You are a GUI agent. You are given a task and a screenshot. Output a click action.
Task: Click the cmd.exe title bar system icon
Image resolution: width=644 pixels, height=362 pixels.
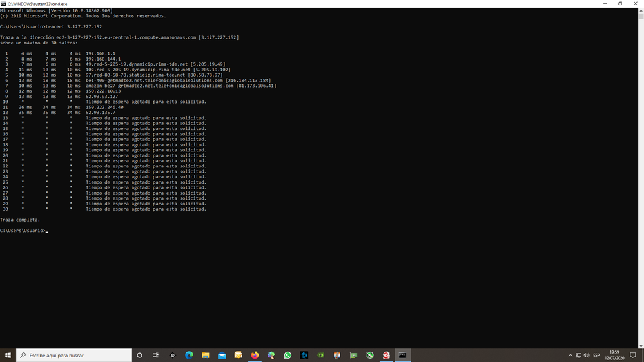coord(3,3)
